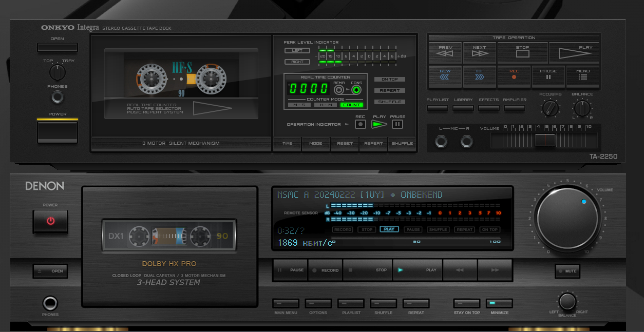Image resolution: width=644 pixels, height=332 pixels.
Task: Click the Onkyo BALANCE knob
Action: tap(582, 108)
